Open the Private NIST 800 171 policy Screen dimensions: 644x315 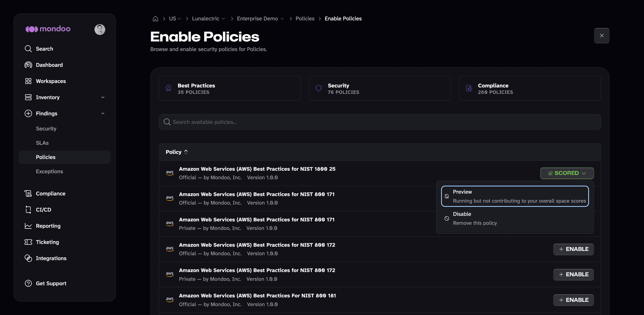pyautogui.click(x=257, y=220)
